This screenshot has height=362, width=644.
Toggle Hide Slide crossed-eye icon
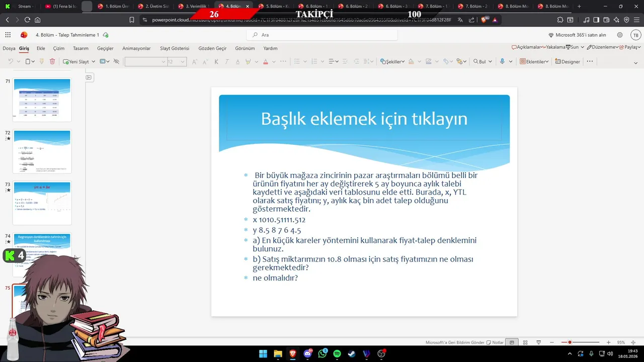click(x=116, y=61)
